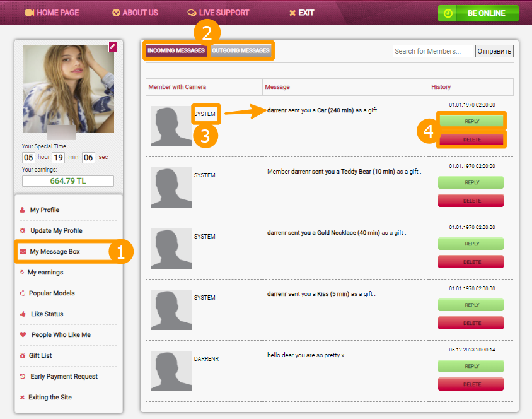
Task: Click the chevron icon beside About Us
Action: [115, 13]
